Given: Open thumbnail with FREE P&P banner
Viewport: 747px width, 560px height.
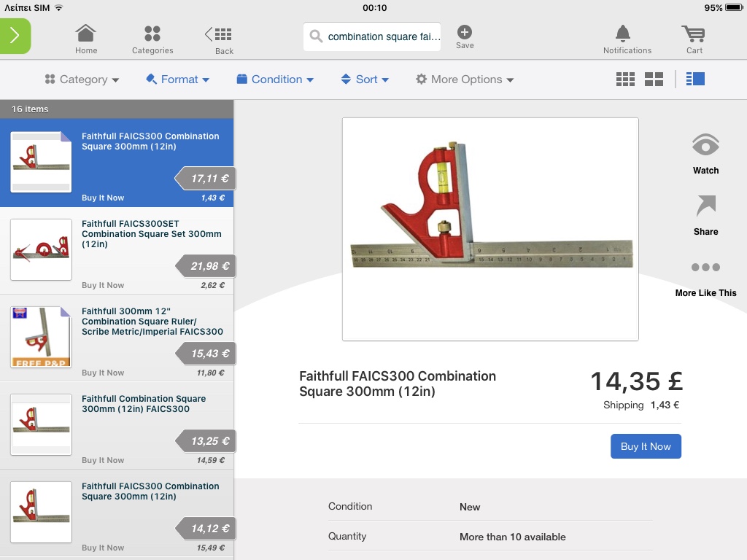Looking at the screenshot, I should point(41,337).
